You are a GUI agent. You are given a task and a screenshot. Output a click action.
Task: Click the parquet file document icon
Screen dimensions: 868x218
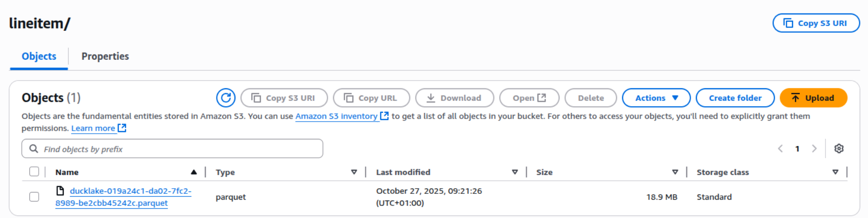tap(60, 191)
